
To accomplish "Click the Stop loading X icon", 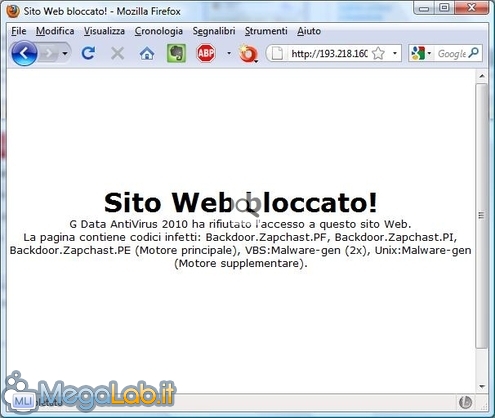I will click(x=117, y=53).
